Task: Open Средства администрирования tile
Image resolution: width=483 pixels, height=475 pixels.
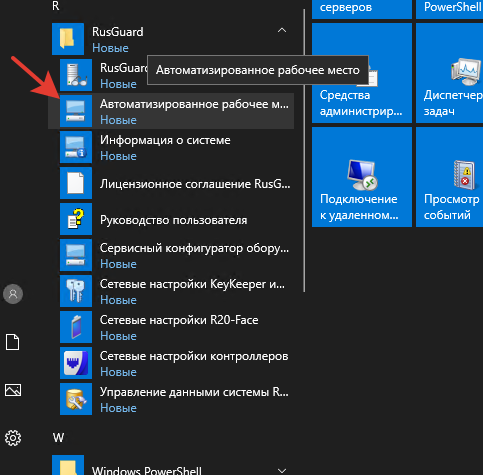Action: 362,73
